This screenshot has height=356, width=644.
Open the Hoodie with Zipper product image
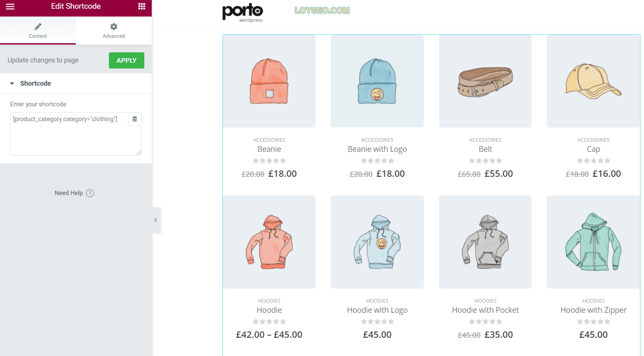tap(593, 242)
